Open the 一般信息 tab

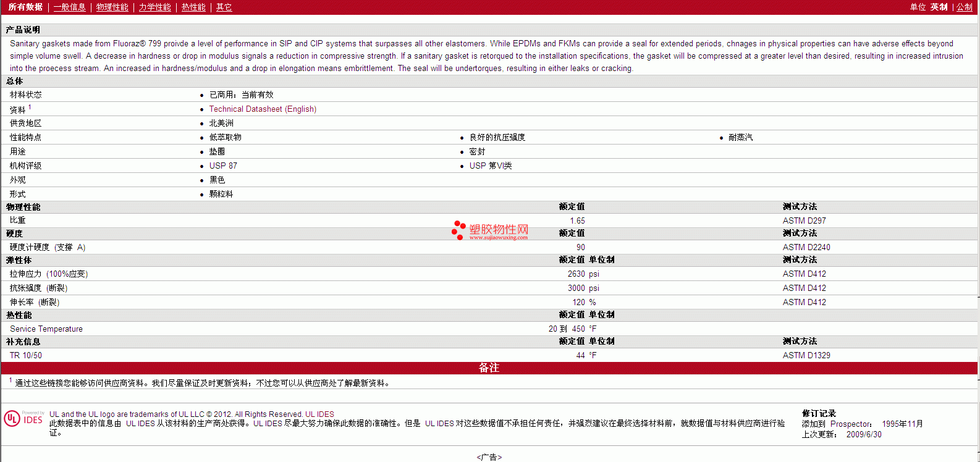[70, 7]
